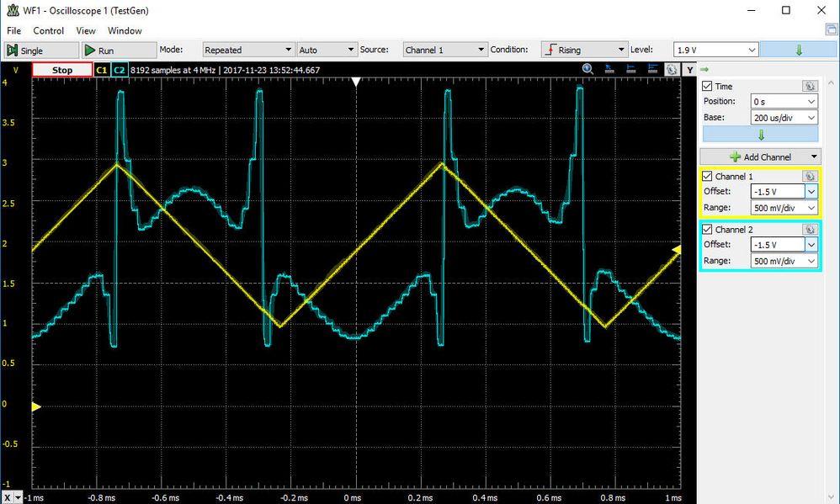The width and height of the screenshot is (840, 504).
Task: Click the white trigger position marker at plot top
Action: [x=356, y=82]
